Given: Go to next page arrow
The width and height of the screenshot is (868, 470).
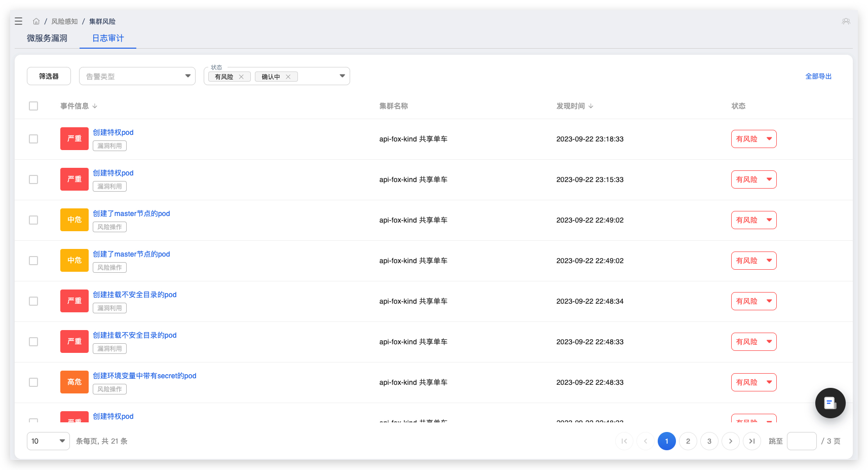Looking at the screenshot, I should 731,441.
